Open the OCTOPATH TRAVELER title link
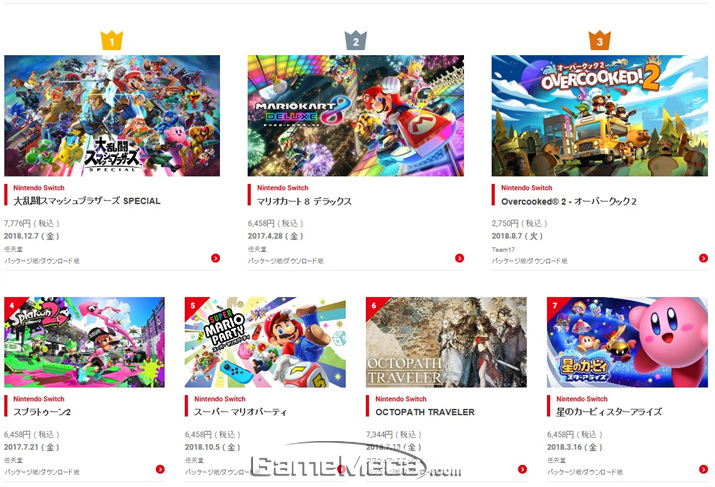The image size is (715, 487). 425,412
